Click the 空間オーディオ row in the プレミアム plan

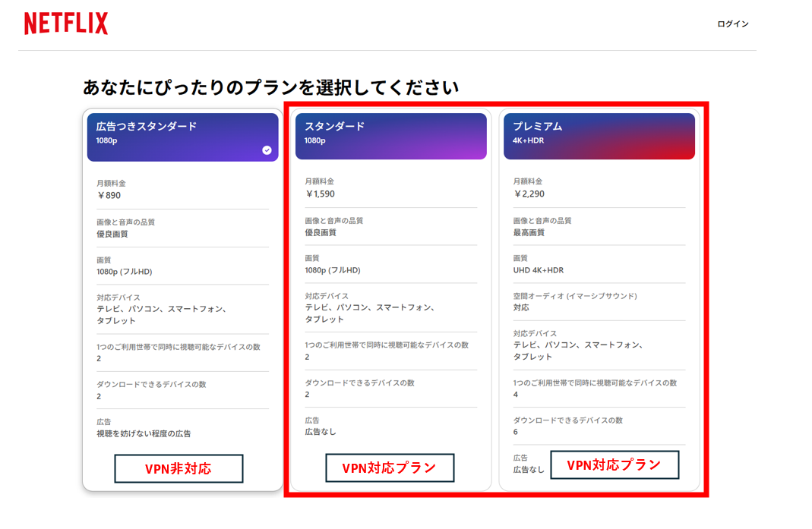[x=575, y=301]
